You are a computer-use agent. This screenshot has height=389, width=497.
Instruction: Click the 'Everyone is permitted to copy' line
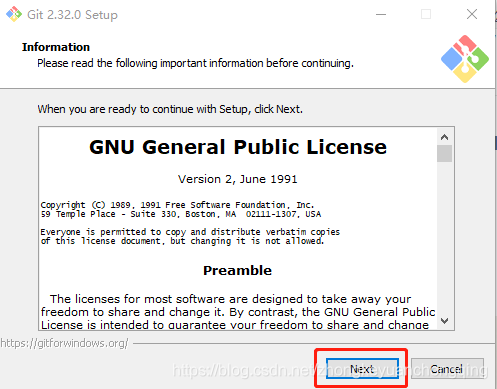point(190,232)
